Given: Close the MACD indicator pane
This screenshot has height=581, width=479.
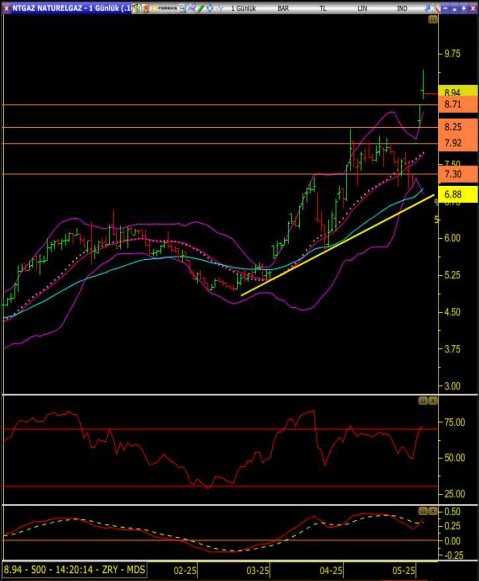Looking at the screenshot, I should click(x=432, y=511).
